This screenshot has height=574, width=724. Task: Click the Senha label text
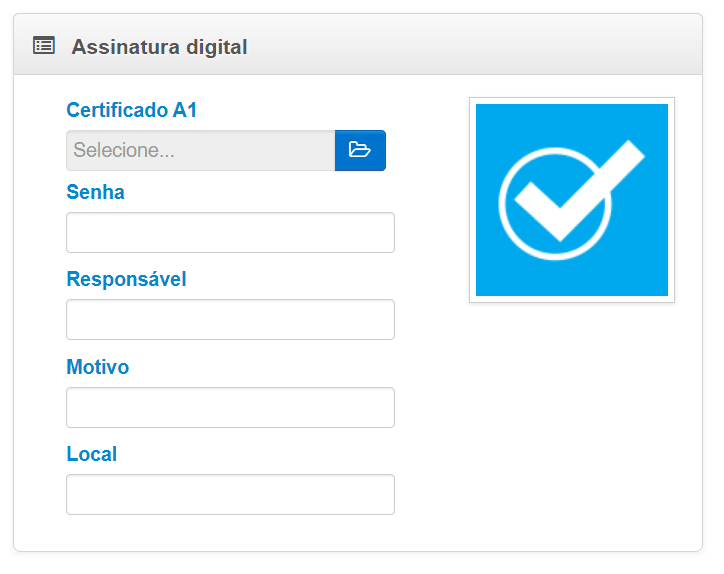coord(95,192)
